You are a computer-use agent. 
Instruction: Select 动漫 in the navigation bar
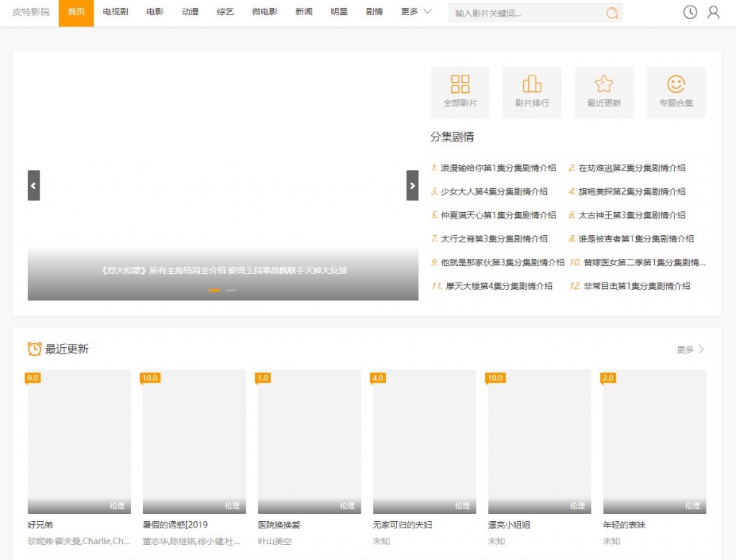(x=190, y=12)
